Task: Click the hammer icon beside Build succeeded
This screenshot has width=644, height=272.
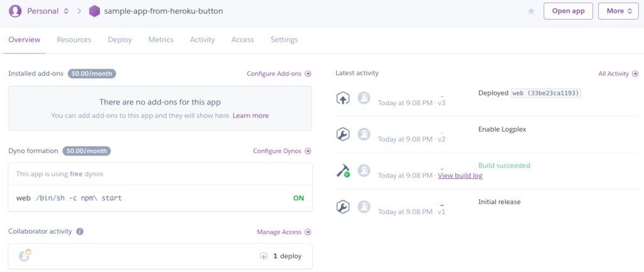Action: coord(343,171)
